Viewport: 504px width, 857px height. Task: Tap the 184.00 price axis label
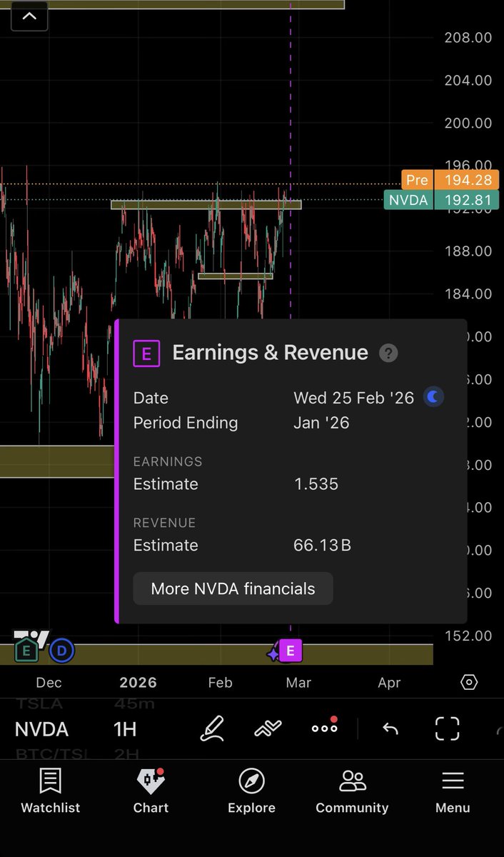coord(468,294)
